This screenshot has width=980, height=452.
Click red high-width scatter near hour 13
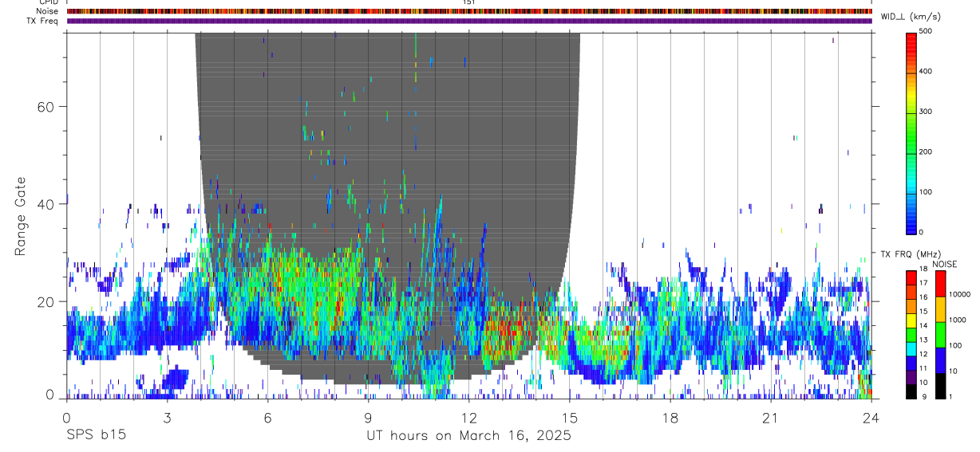(507, 335)
